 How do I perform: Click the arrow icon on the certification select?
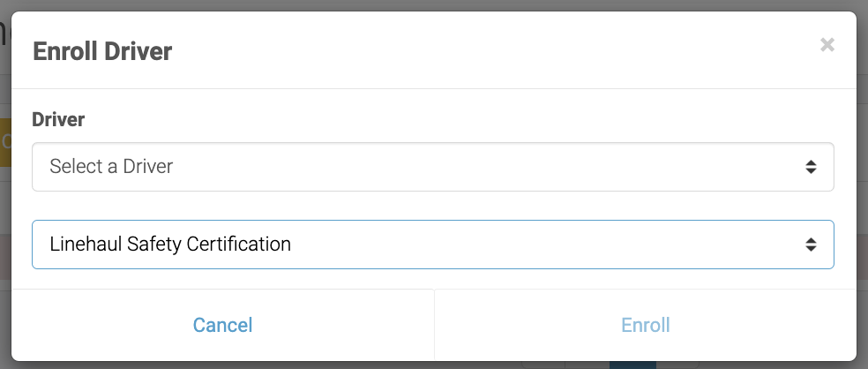click(x=811, y=245)
